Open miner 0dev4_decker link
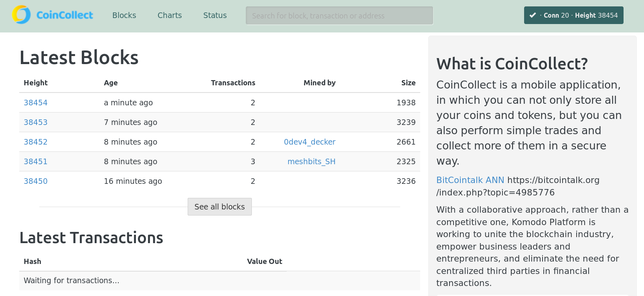Image resolution: width=644 pixels, height=296 pixels. point(310,142)
